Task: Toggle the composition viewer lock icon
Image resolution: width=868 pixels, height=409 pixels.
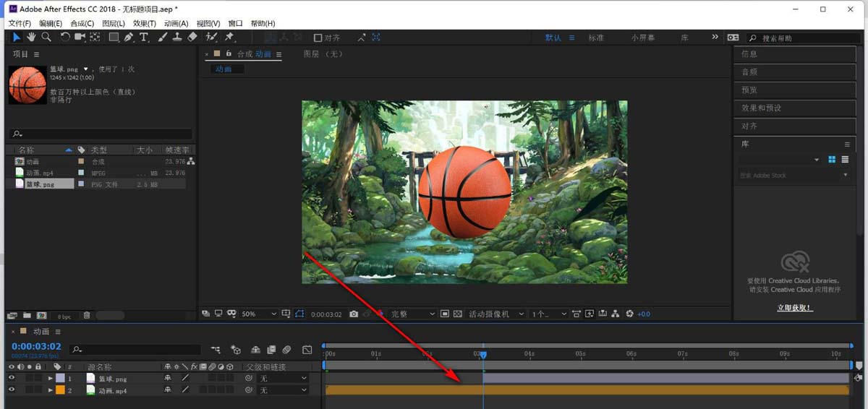Action: point(229,53)
